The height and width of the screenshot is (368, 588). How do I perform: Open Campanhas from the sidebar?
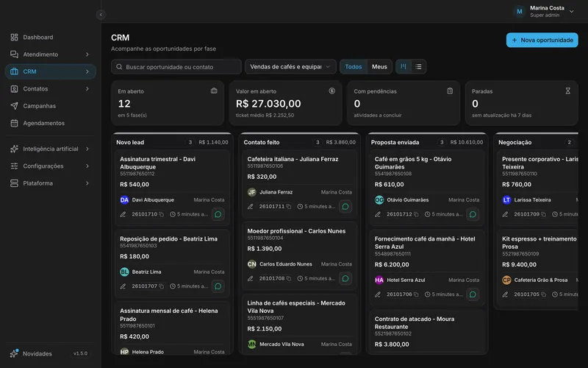(51, 106)
